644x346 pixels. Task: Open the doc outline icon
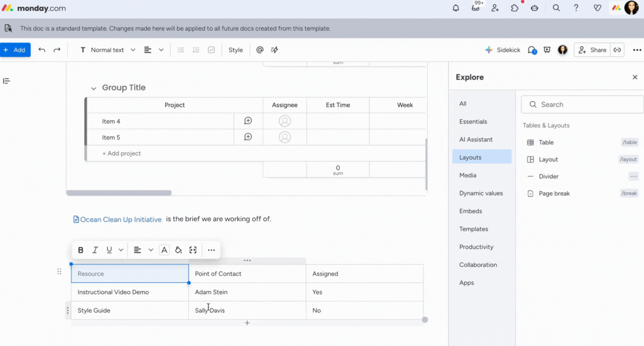(7, 81)
